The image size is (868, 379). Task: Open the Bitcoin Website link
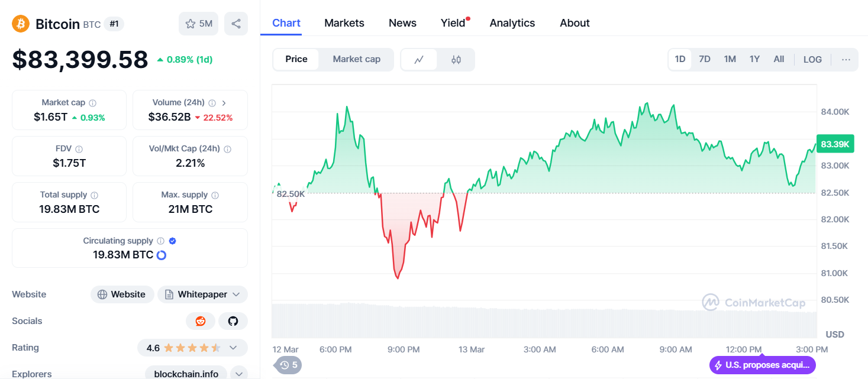tap(122, 294)
